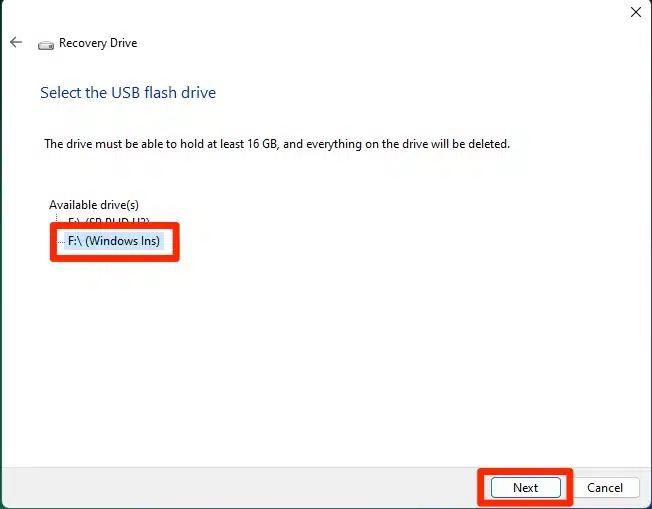This screenshot has width=652, height=509.
Task: Click the Next button
Action: coord(526,487)
